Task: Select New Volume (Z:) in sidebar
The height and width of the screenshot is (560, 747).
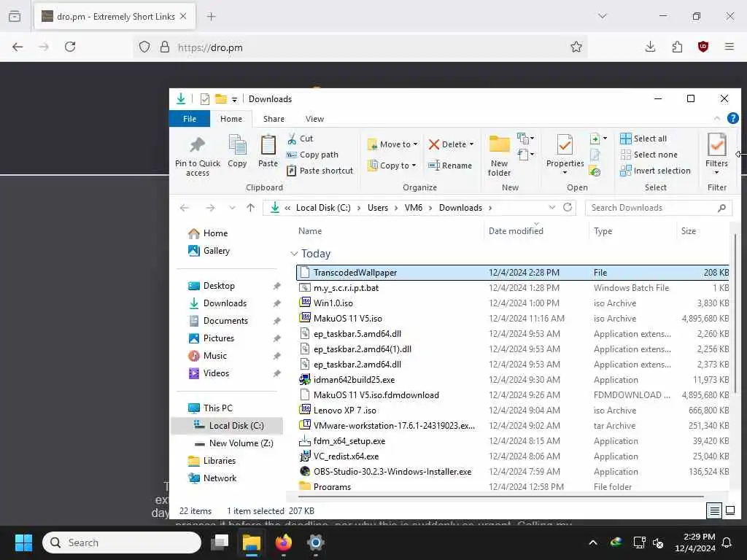Action: pyautogui.click(x=241, y=443)
